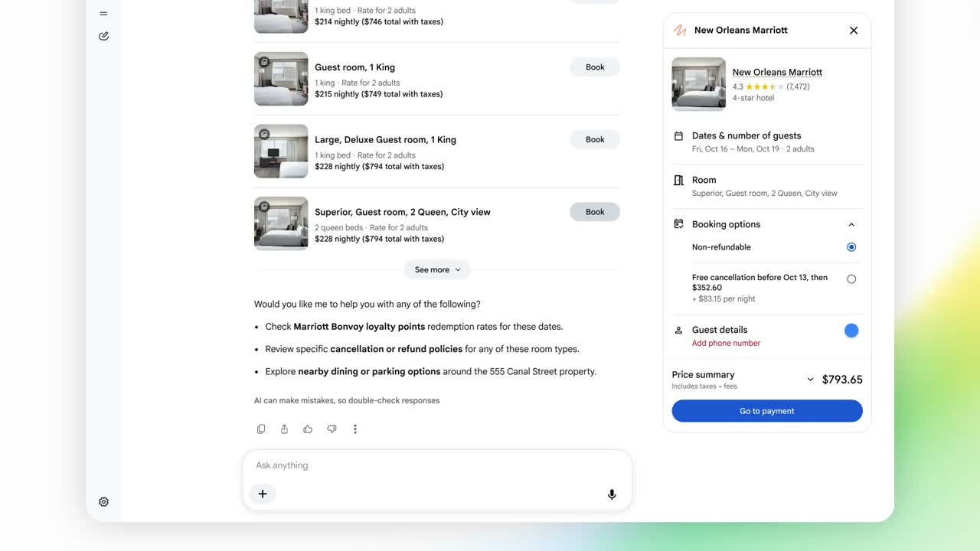Open settings with the gear icon
The height and width of the screenshot is (551, 980).
(x=103, y=502)
